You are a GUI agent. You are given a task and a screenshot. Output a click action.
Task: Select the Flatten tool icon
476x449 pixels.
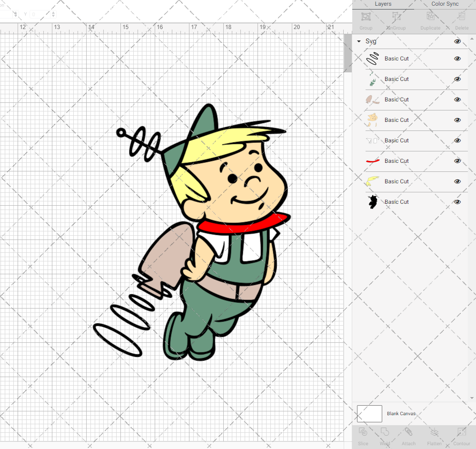[435, 432]
